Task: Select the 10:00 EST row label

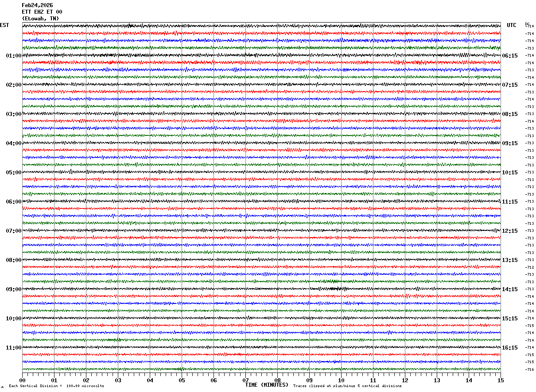Action: 14,319
